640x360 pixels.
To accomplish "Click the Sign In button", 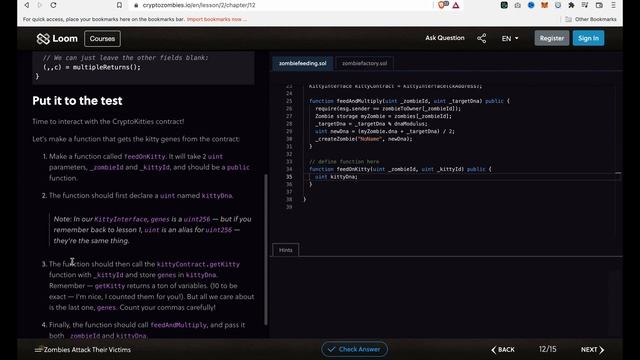I will [x=589, y=38].
